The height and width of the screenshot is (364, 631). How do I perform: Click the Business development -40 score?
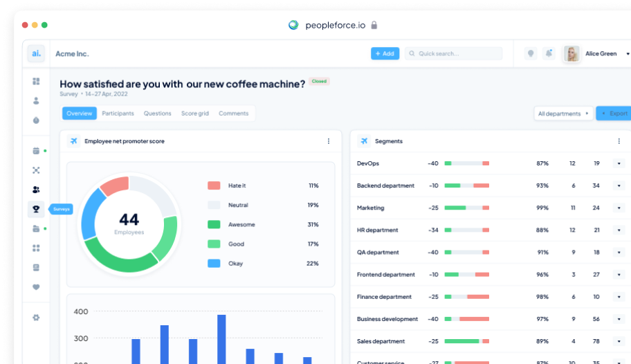pyautogui.click(x=433, y=319)
